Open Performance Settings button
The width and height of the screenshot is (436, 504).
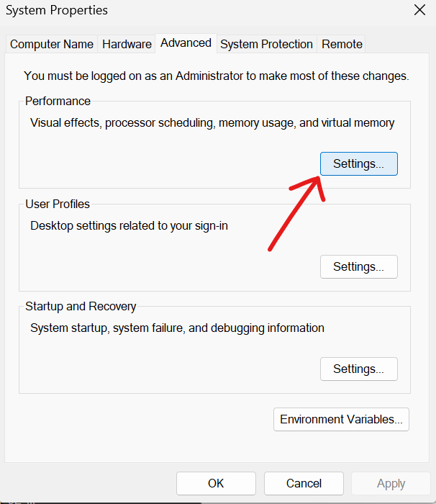(358, 164)
